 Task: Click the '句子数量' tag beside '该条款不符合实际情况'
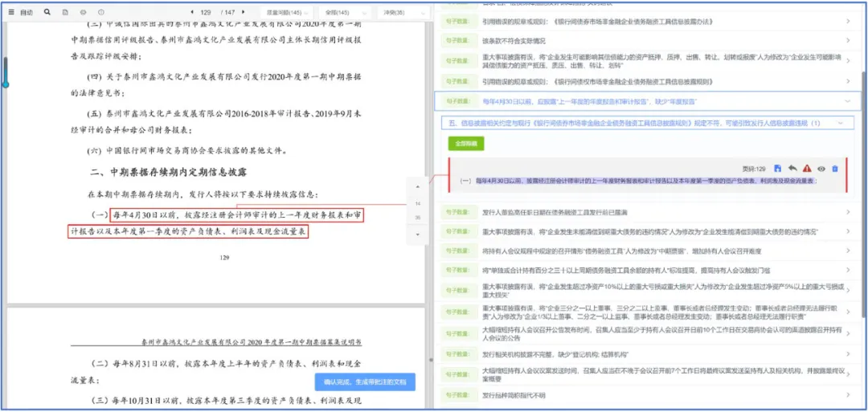tap(457, 41)
